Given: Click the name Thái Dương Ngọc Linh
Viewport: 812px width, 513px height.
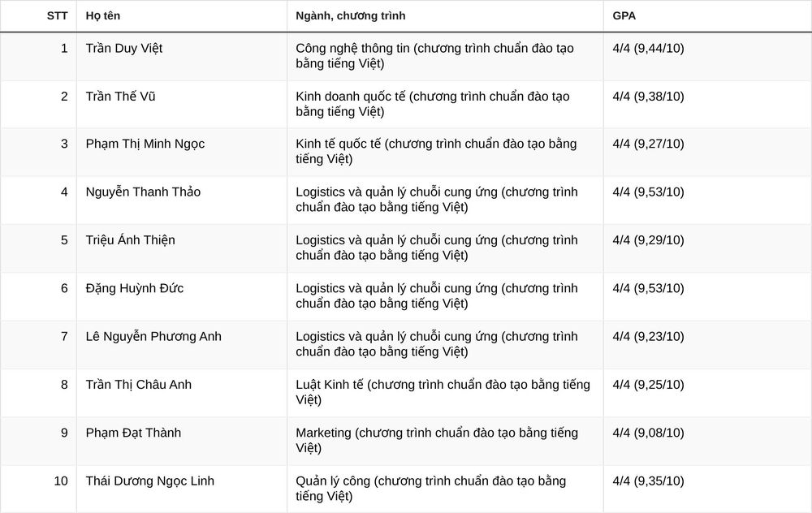Looking at the screenshot, I should (149, 481).
